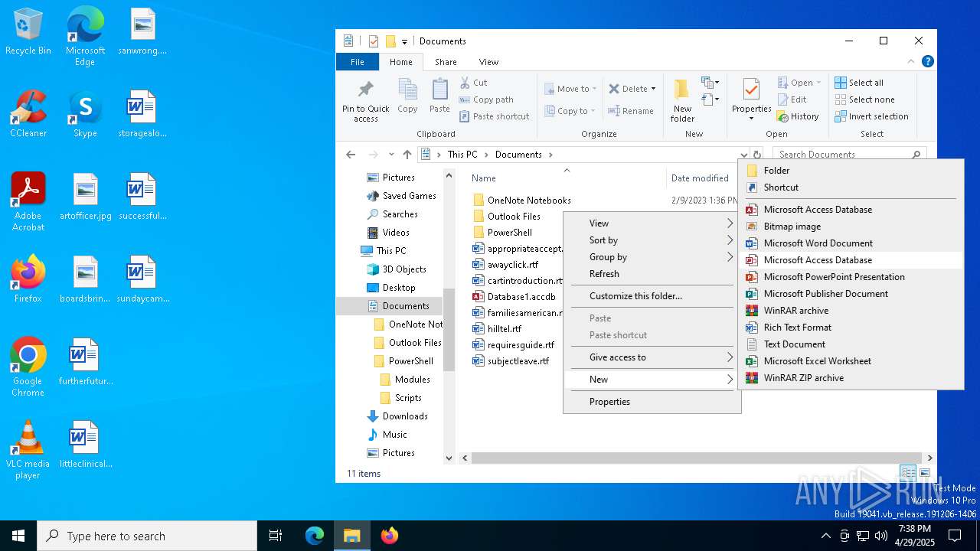Choose Customize this folder... in context menu

[652, 296]
